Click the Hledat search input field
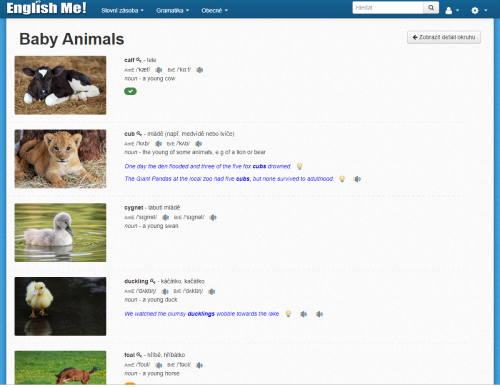This screenshot has width=500, height=387. pyautogui.click(x=388, y=8)
